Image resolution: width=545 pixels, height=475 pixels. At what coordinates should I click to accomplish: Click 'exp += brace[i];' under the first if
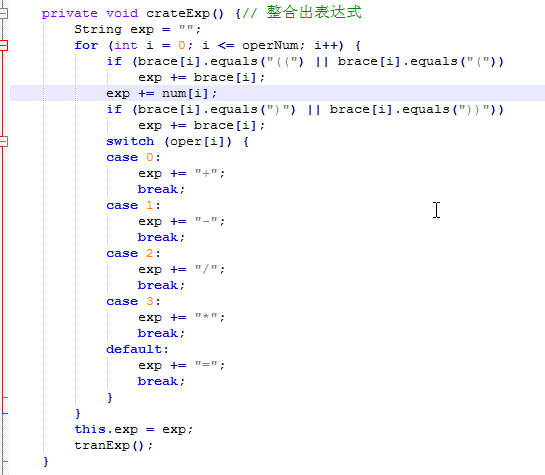click(x=202, y=77)
